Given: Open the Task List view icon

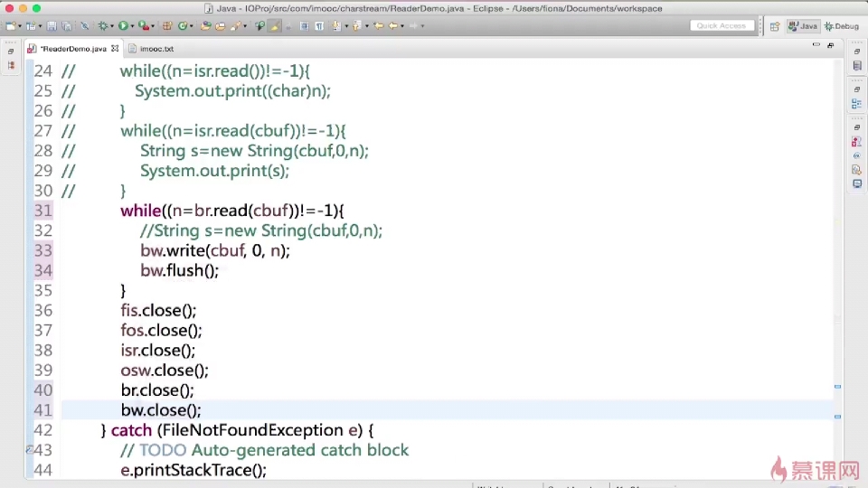Looking at the screenshot, I should click(857, 66).
